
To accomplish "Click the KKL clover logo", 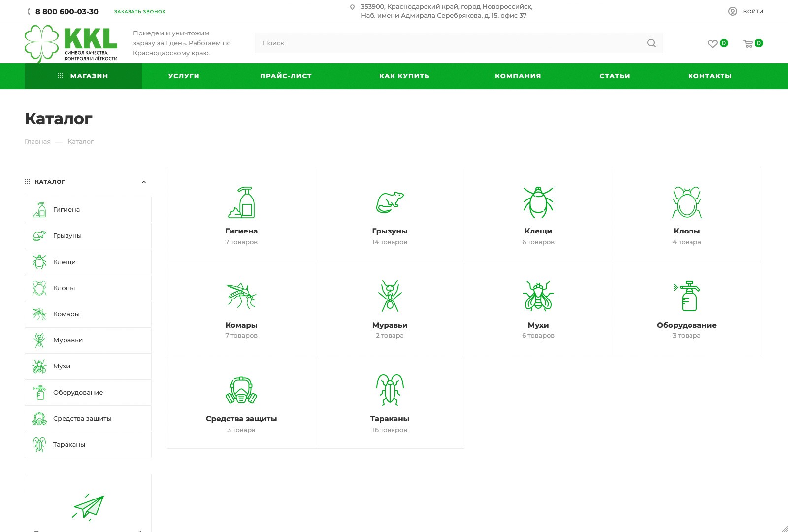I will pos(71,43).
